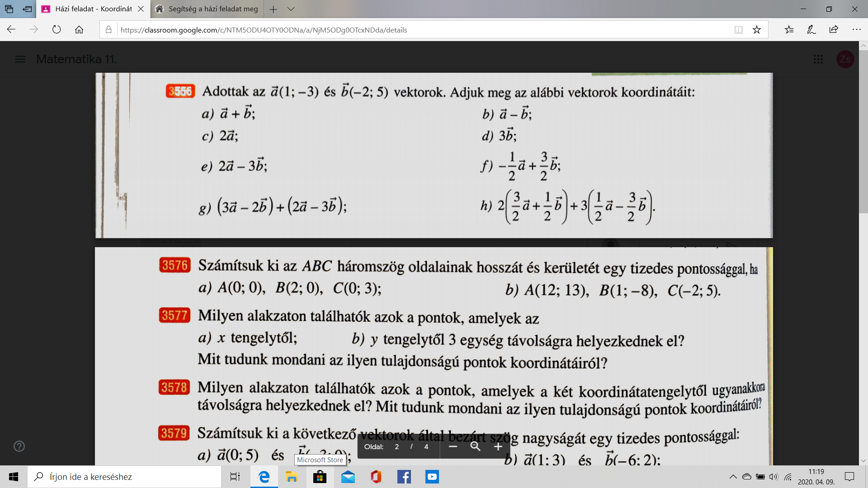The width and height of the screenshot is (868, 488).
Task: Open the Classroom hamburger main menu
Action: point(20,59)
